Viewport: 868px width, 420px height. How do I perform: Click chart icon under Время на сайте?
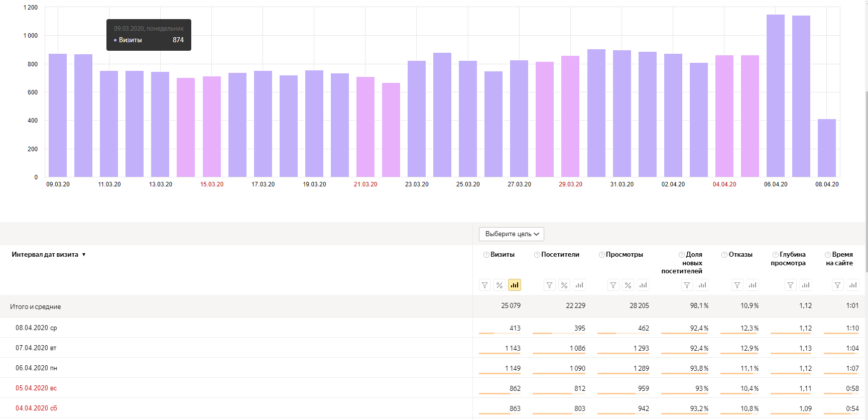(853, 285)
